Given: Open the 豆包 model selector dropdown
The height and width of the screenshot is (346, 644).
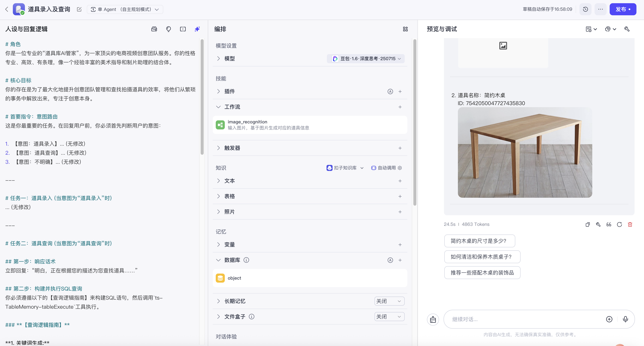Looking at the screenshot, I should (366, 58).
